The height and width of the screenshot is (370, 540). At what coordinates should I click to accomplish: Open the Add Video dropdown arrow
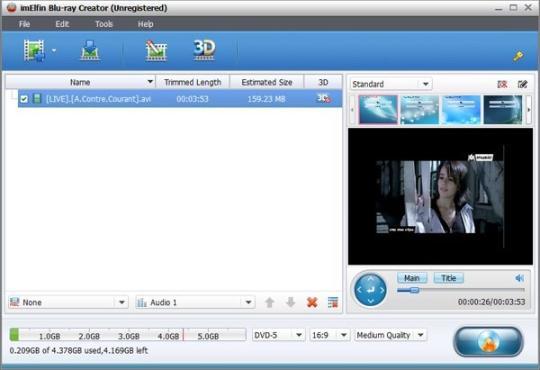[54, 51]
